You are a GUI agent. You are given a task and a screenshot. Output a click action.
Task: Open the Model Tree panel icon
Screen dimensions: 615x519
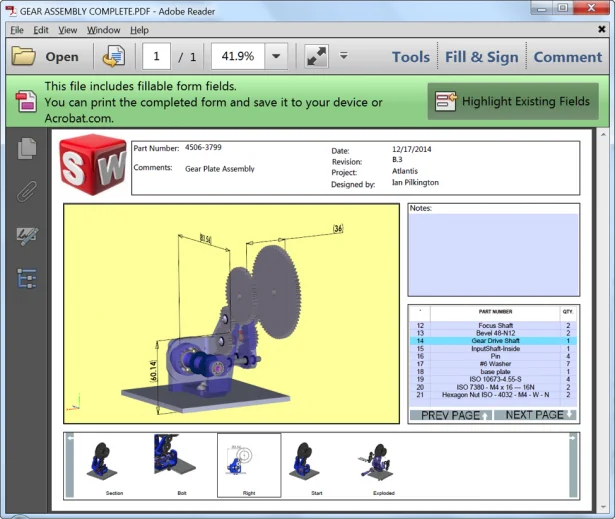point(27,278)
